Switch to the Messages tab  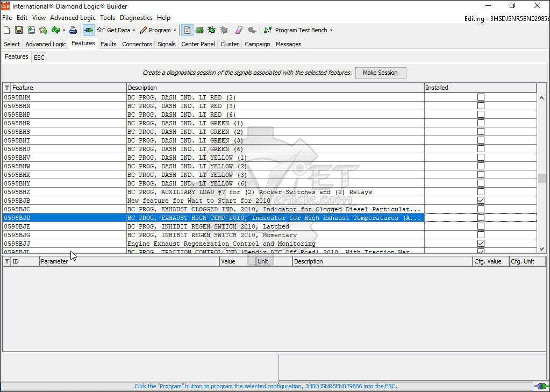click(x=288, y=44)
